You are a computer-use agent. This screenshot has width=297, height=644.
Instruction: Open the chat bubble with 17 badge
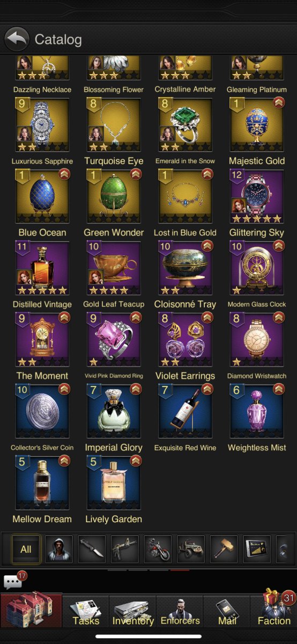(13, 581)
